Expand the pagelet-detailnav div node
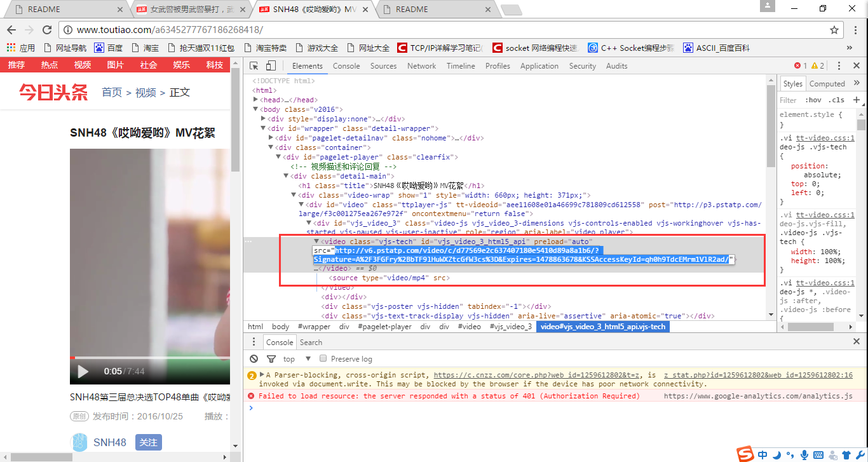 (x=271, y=138)
